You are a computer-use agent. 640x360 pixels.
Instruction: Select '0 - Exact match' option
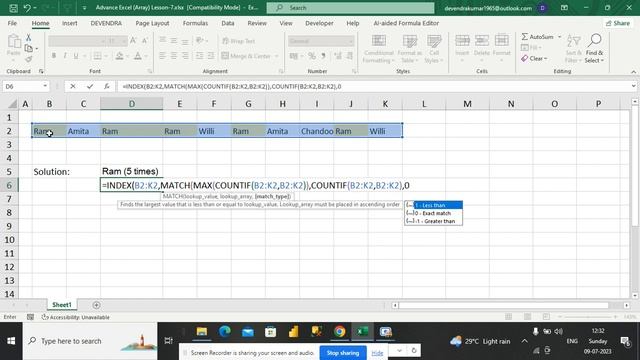433,213
